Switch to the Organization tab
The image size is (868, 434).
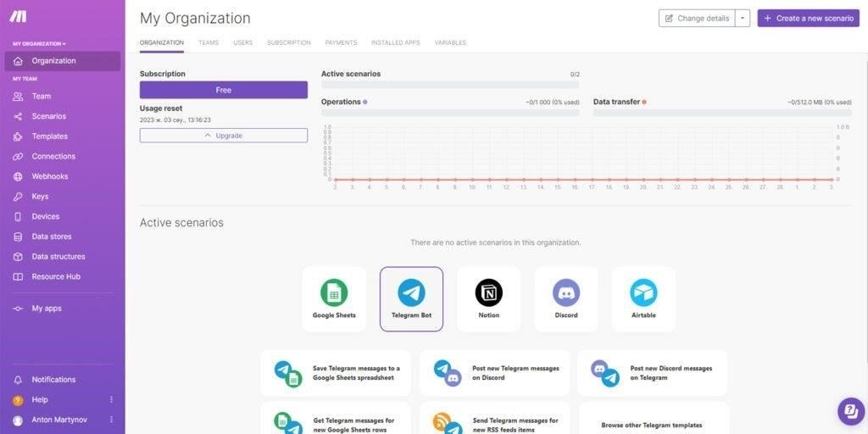pyautogui.click(x=162, y=42)
